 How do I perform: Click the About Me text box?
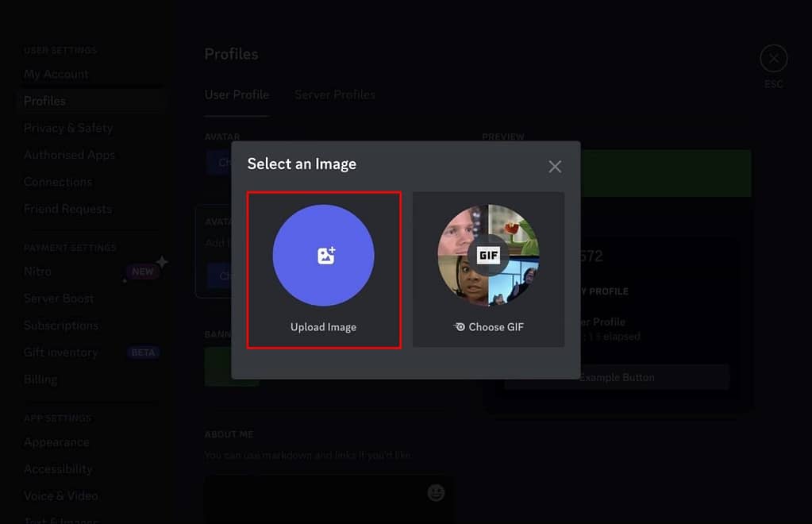pos(329,499)
